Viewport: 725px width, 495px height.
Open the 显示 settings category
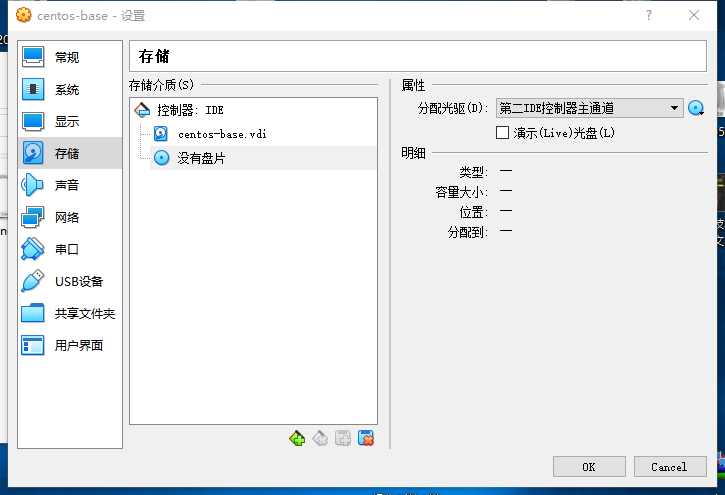point(70,121)
